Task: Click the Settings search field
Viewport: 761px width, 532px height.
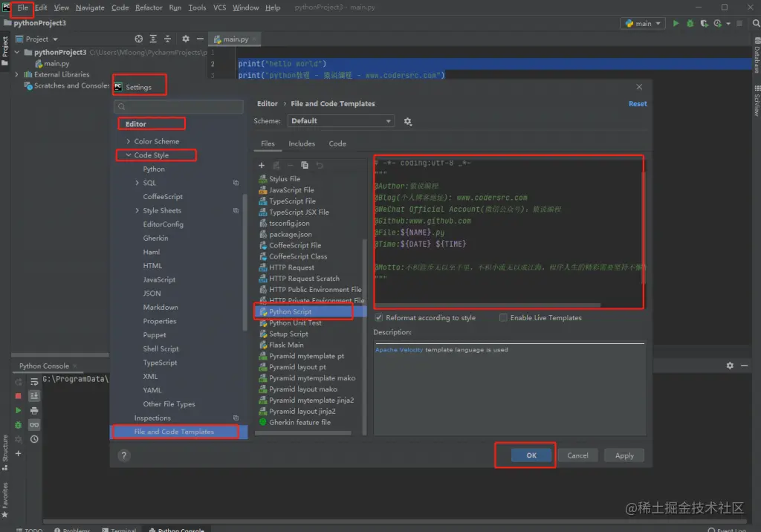Action: [x=178, y=107]
